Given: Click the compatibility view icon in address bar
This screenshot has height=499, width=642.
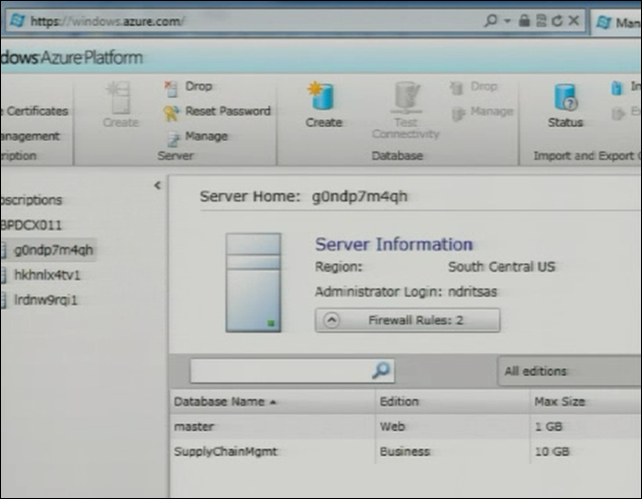Looking at the screenshot, I should (541, 20).
